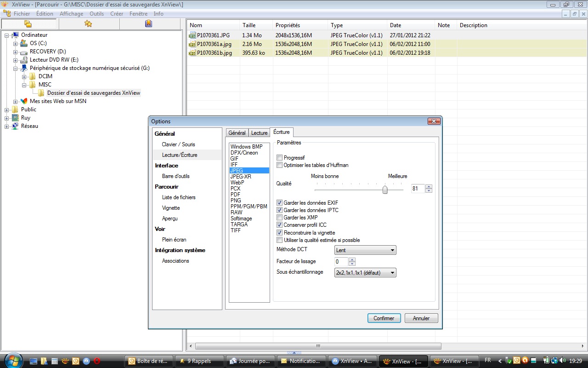This screenshot has height=368, width=588.
Task: Select PNG in the format list
Action: 236,201
